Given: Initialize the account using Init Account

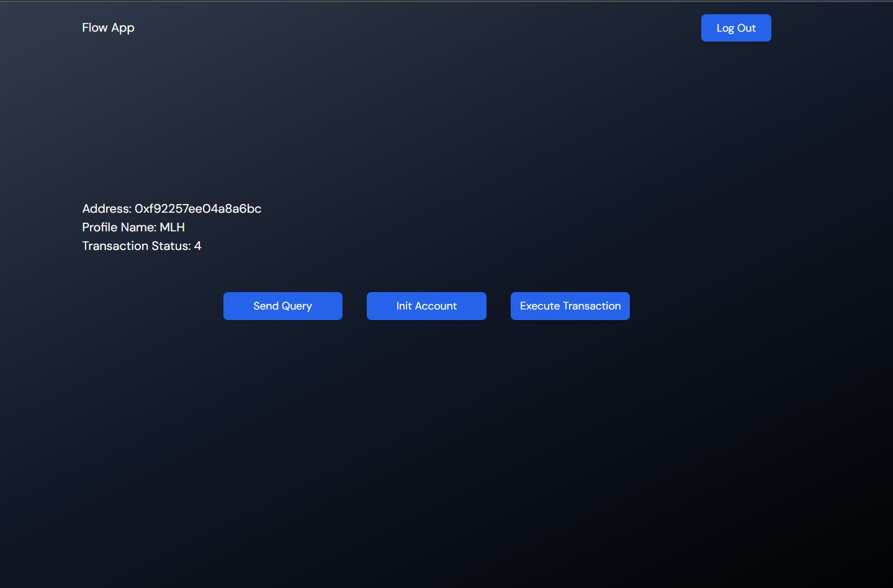Looking at the screenshot, I should [x=426, y=306].
